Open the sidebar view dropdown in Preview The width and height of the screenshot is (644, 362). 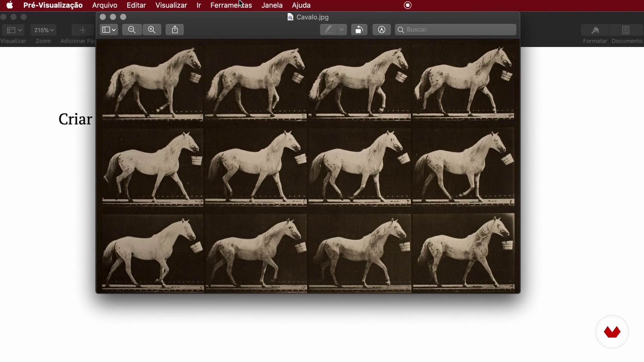pyautogui.click(x=109, y=30)
